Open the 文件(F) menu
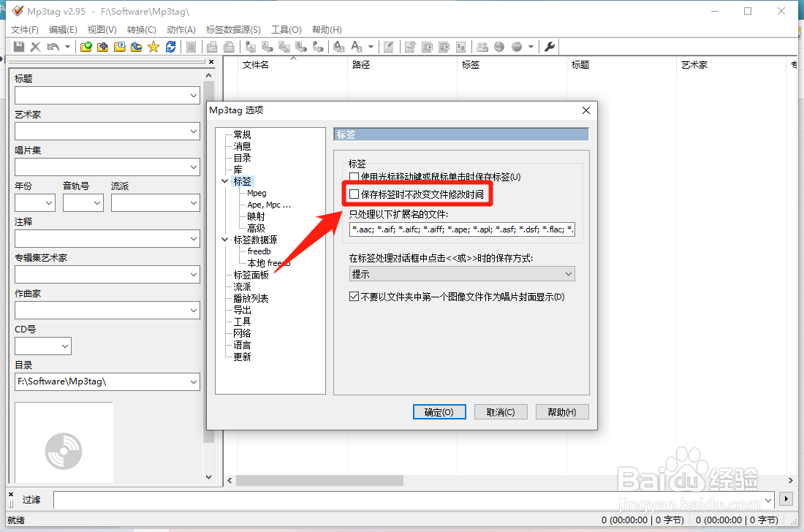804x532 pixels. pos(25,30)
